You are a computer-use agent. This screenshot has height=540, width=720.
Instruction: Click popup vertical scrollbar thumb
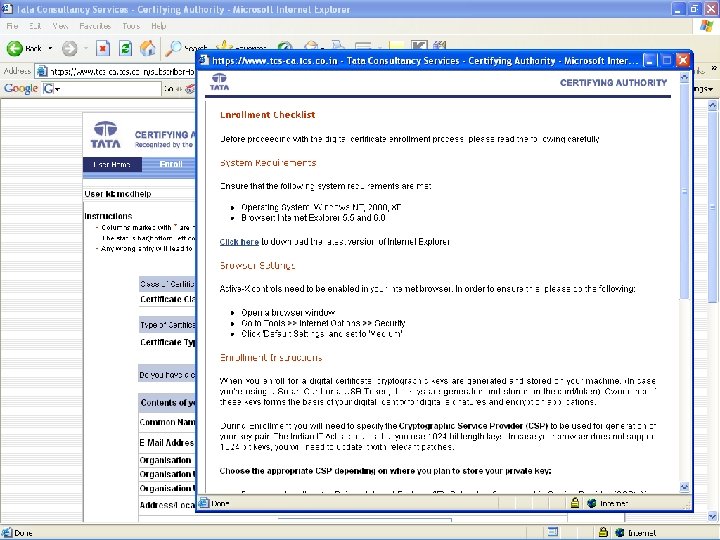684,191
